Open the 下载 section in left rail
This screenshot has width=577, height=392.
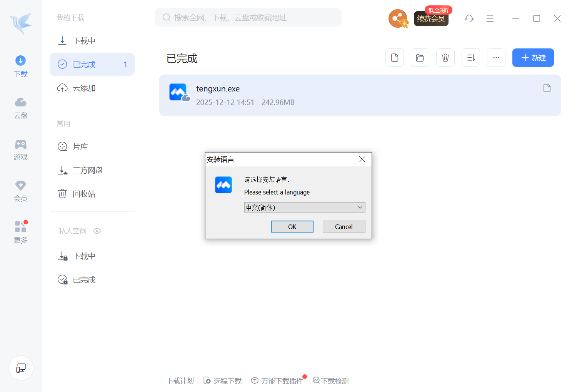click(21, 66)
